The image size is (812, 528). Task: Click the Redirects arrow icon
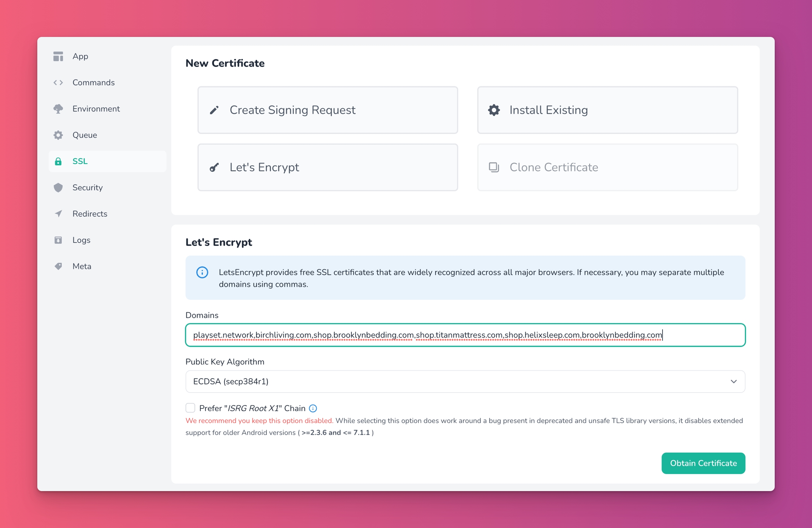[x=58, y=214]
